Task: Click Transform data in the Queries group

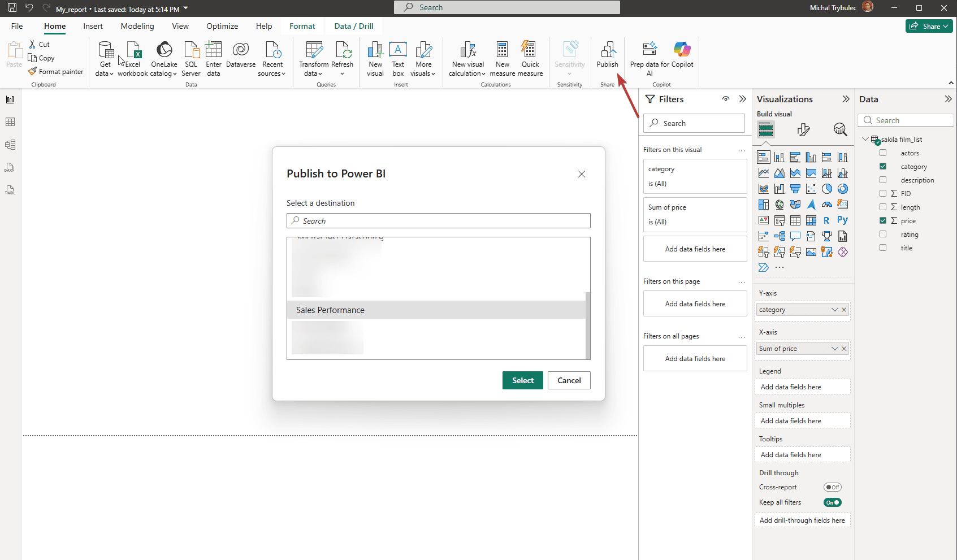Action: [x=314, y=58]
